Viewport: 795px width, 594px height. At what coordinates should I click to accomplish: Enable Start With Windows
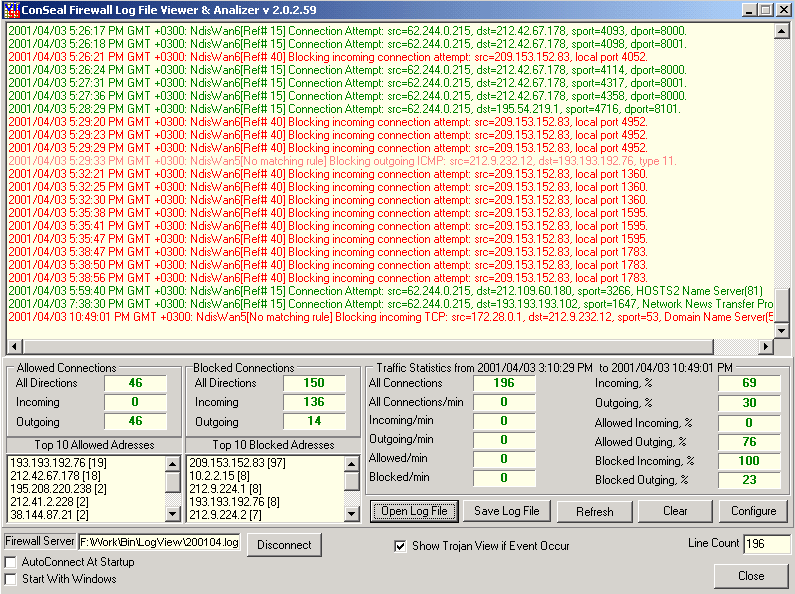(x=10, y=579)
